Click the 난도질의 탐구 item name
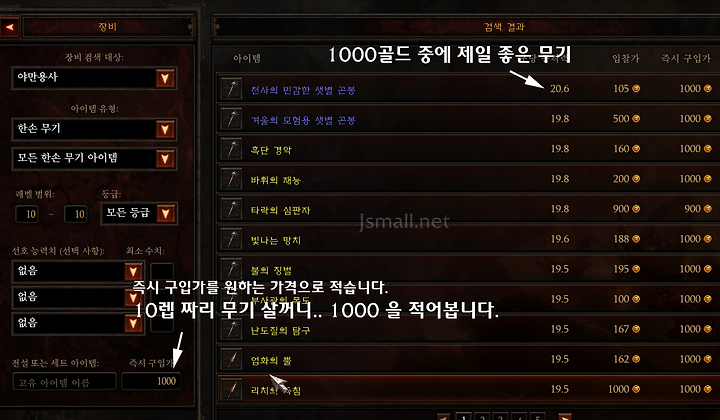This screenshot has width=720, height=420. (280, 330)
